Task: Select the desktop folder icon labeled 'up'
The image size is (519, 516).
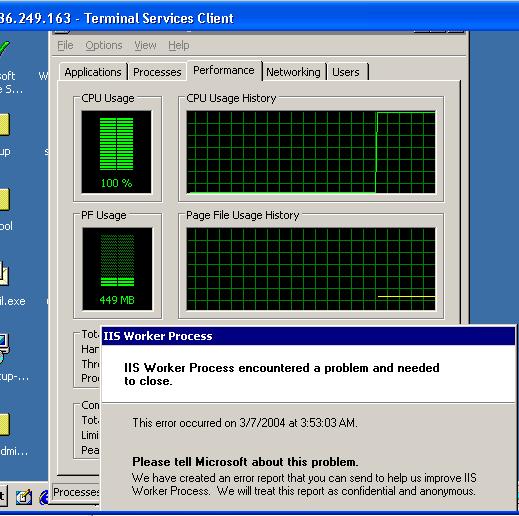Action: pyautogui.click(x=5, y=125)
